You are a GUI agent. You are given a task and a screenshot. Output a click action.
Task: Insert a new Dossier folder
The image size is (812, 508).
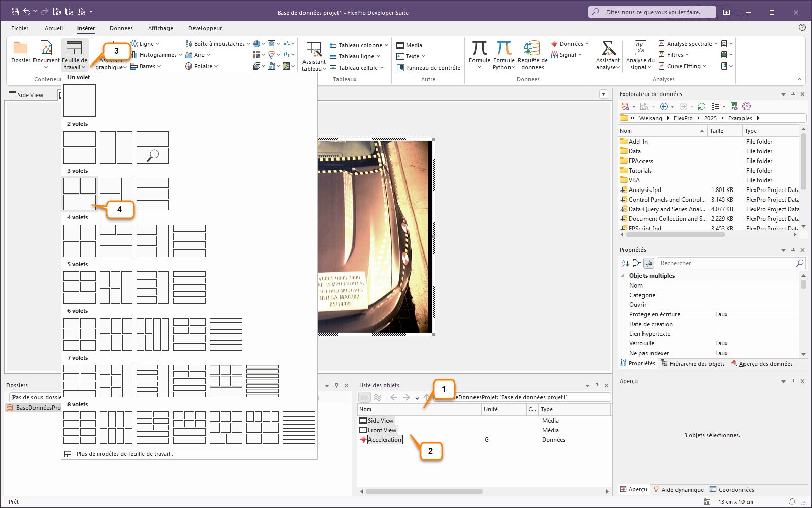21,49
